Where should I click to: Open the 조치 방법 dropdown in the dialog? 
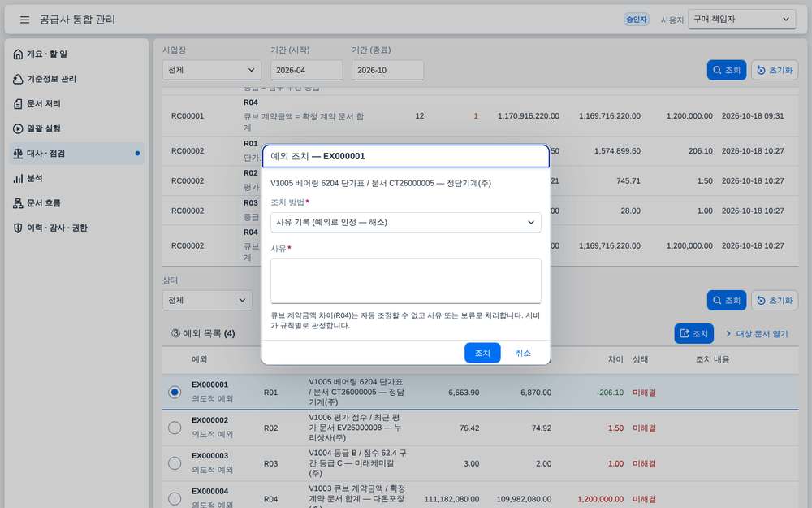(405, 223)
